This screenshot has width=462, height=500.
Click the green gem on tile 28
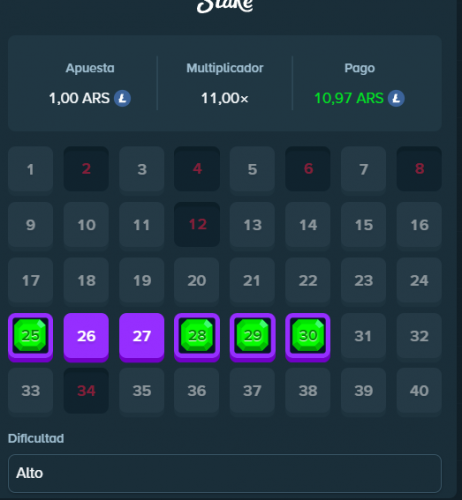(x=197, y=335)
